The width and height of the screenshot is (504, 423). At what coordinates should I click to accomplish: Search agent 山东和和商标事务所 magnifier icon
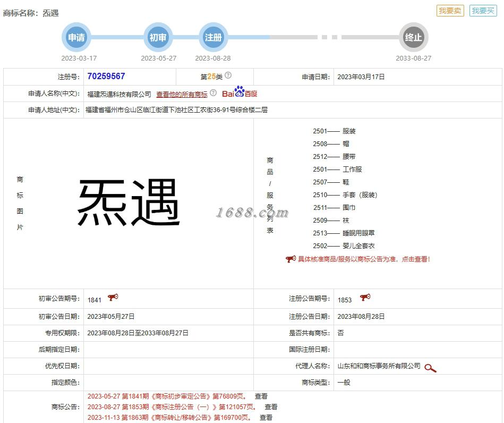[430, 368]
